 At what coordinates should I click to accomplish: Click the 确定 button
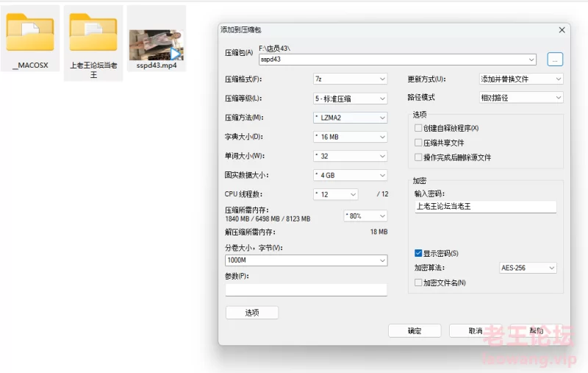click(x=415, y=331)
